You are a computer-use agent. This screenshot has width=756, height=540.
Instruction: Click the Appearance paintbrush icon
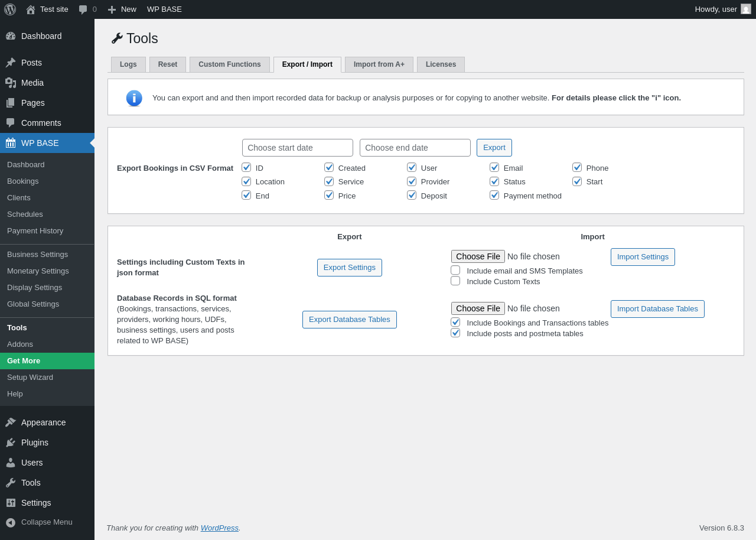click(x=11, y=422)
